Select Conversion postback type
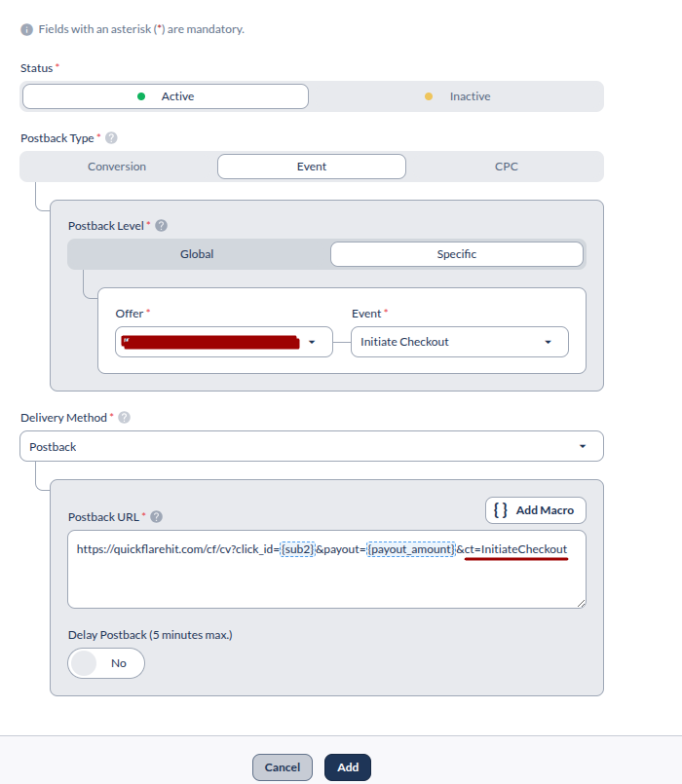 (x=117, y=167)
